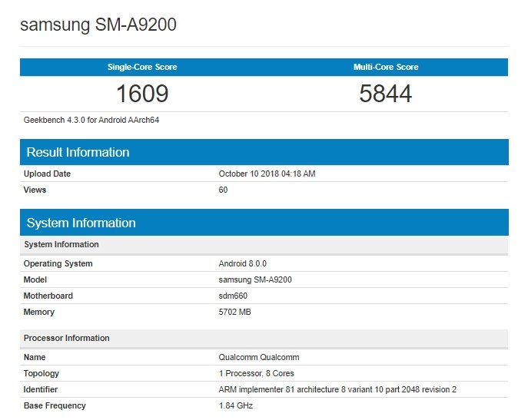518x420 pixels.
Task: Click the Model value samsung SM-A9200
Action: [255, 279]
